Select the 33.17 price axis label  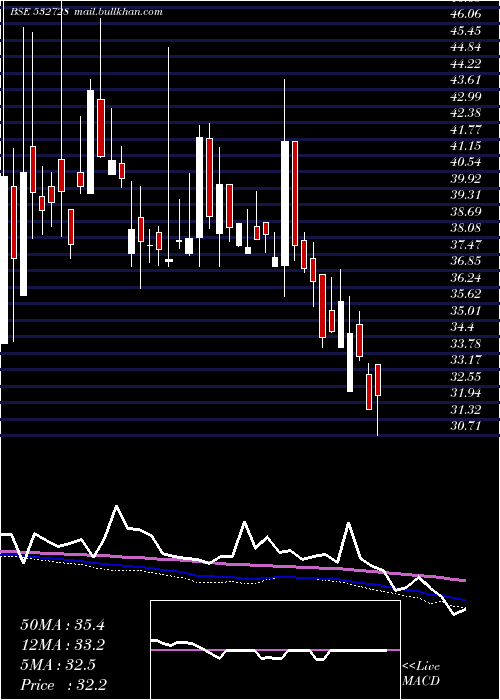[466, 360]
